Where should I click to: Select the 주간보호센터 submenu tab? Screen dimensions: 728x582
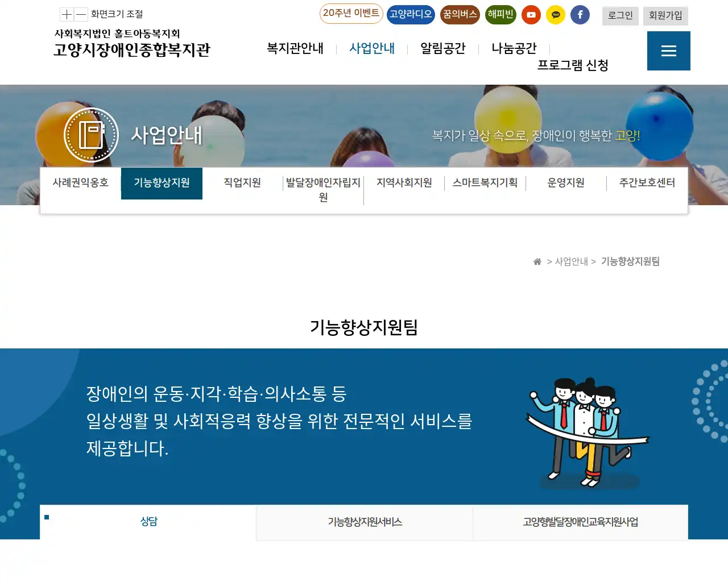[x=647, y=183]
